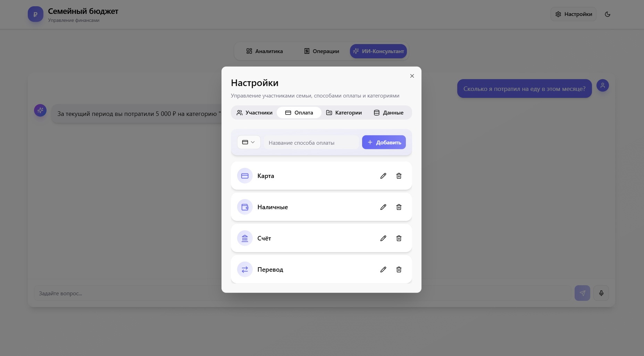This screenshot has width=644, height=356.
Task: Click the user avatar icon in chat
Action: 603,85
